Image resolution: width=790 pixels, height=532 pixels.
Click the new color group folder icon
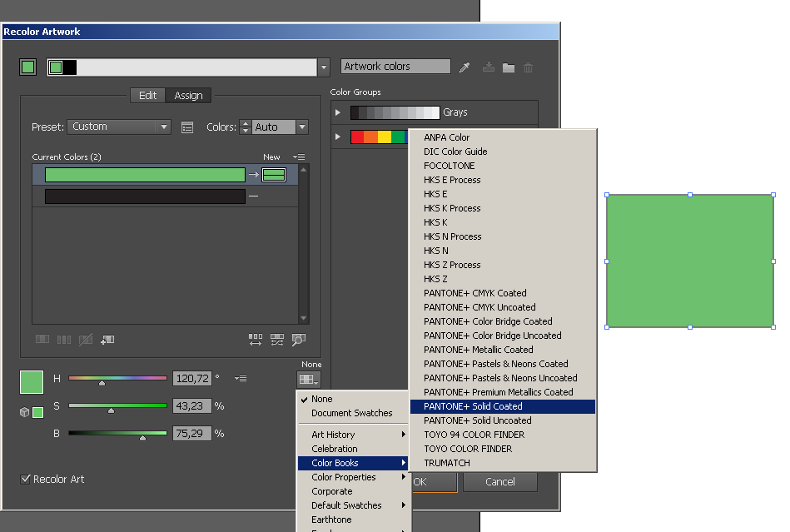click(x=509, y=67)
